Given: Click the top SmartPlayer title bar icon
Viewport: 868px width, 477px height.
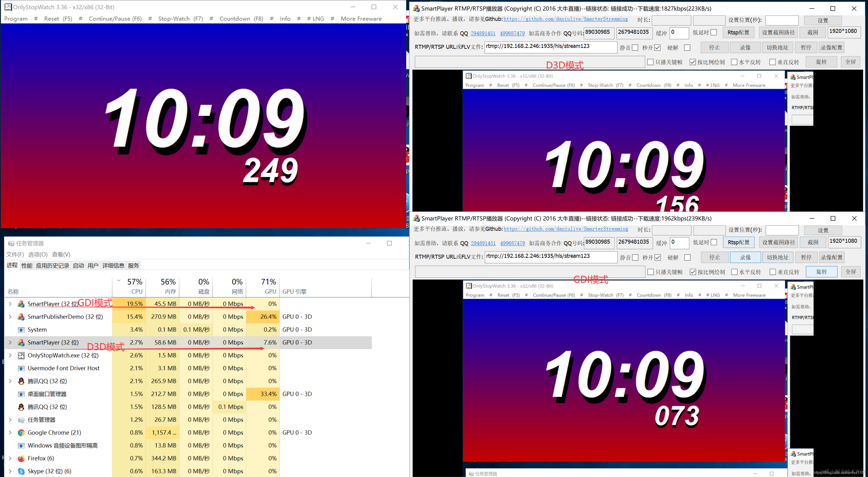Looking at the screenshot, I should pyautogui.click(x=416, y=8).
